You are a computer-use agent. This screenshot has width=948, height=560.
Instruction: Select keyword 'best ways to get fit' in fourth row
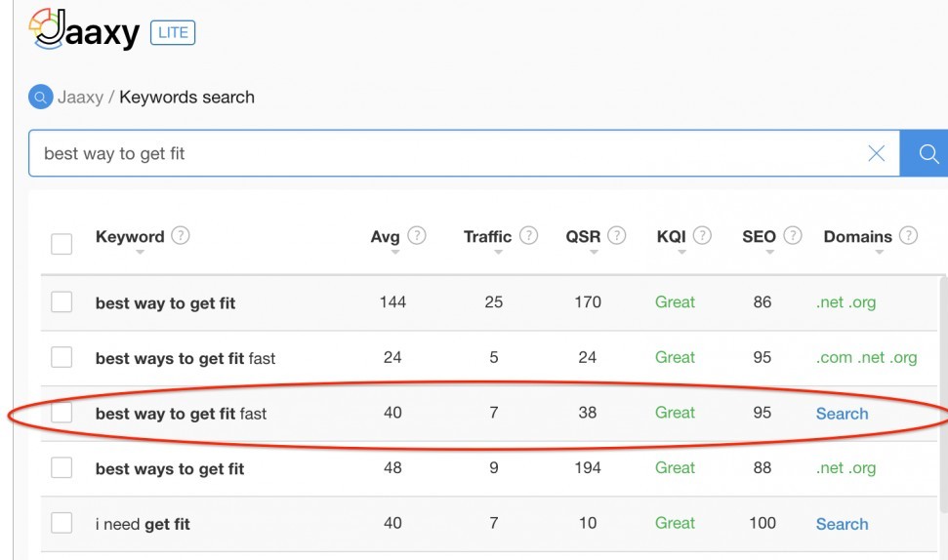pyautogui.click(x=170, y=469)
